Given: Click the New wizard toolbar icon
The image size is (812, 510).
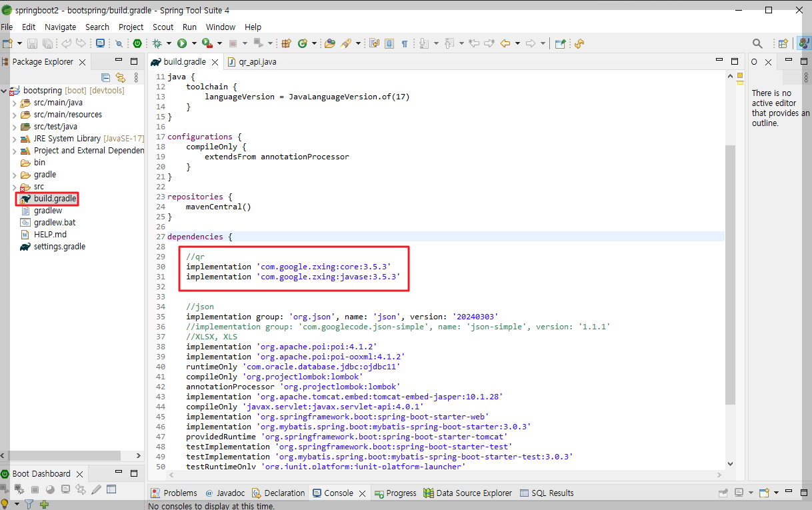Looking at the screenshot, I should pyautogui.click(x=7, y=43).
